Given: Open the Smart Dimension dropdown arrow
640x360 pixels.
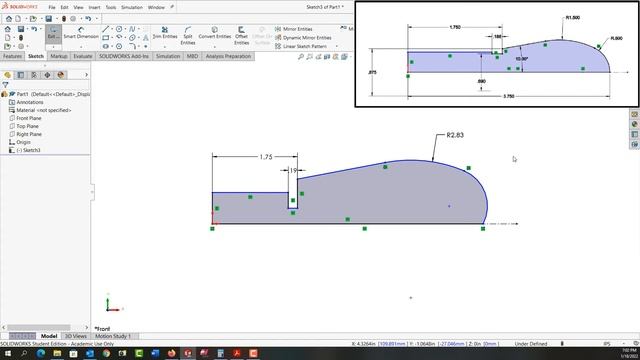Looking at the screenshot, I should pos(81,47).
